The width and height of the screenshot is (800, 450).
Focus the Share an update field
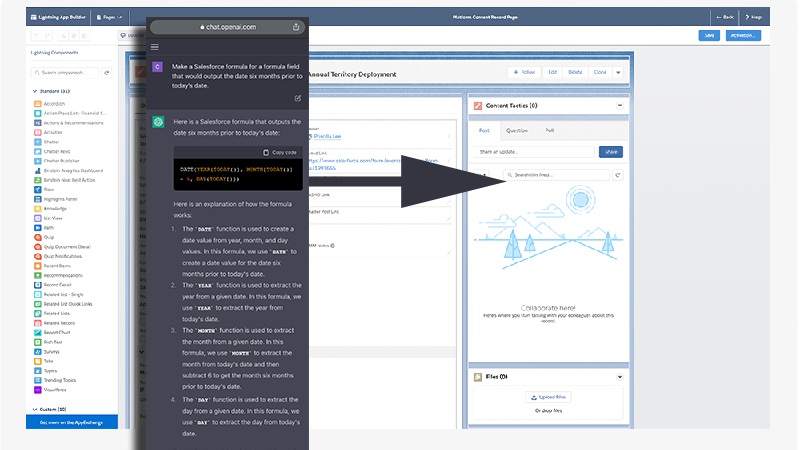[x=534, y=152]
